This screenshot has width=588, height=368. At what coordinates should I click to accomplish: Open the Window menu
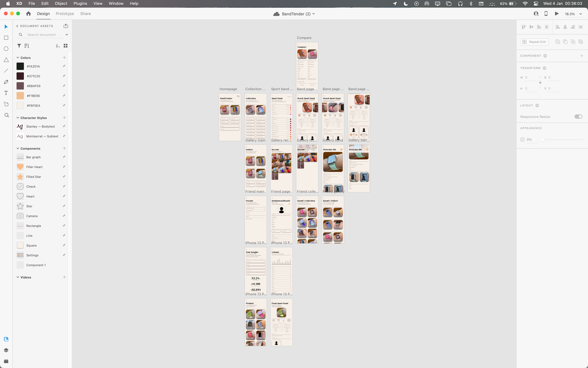pyautogui.click(x=116, y=3)
